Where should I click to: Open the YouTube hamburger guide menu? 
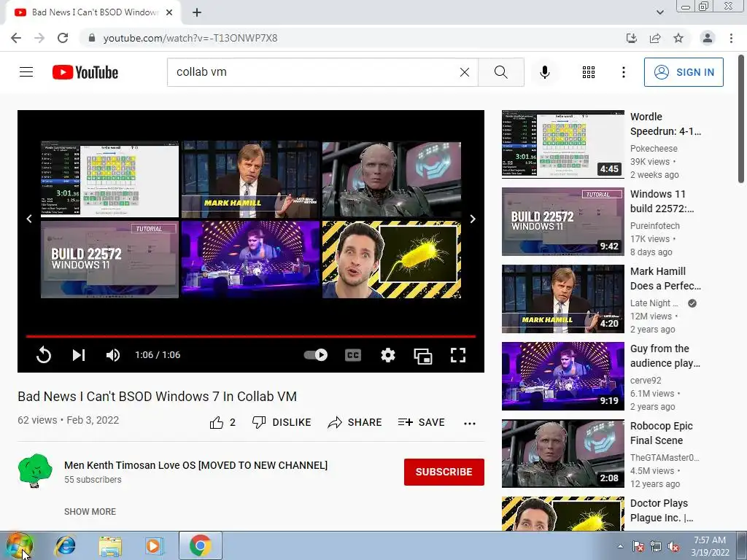pos(26,72)
